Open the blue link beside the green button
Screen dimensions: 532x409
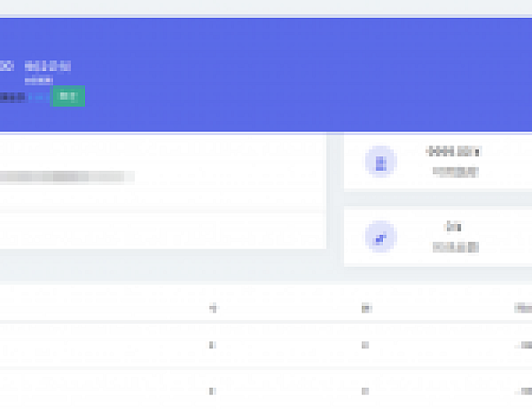(38, 97)
